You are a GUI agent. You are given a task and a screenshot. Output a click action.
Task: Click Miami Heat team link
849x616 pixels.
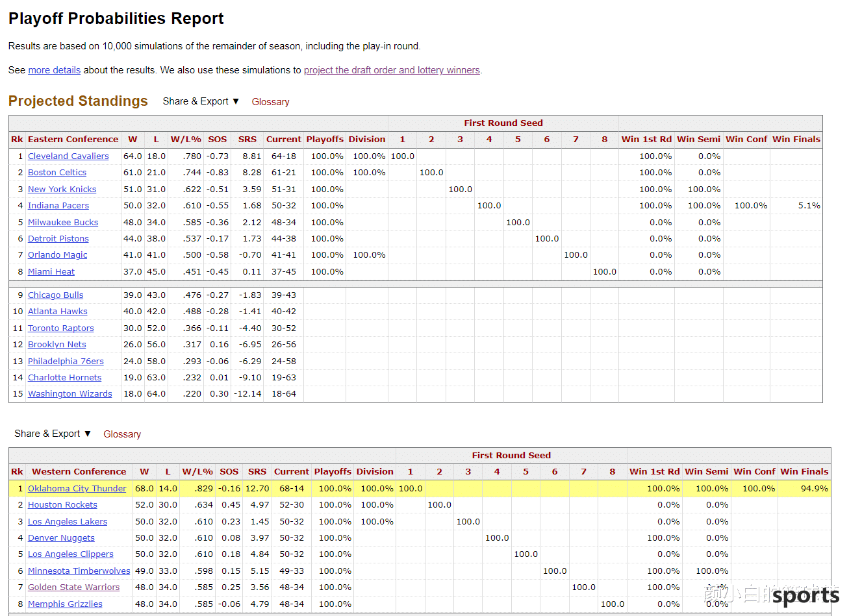pyautogui.click(x=51, y=272)
